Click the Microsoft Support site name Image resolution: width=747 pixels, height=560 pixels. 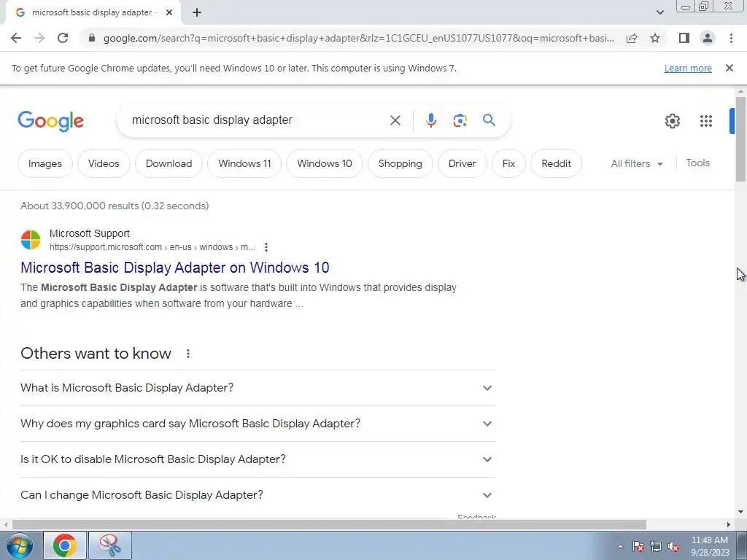[90, 233]
